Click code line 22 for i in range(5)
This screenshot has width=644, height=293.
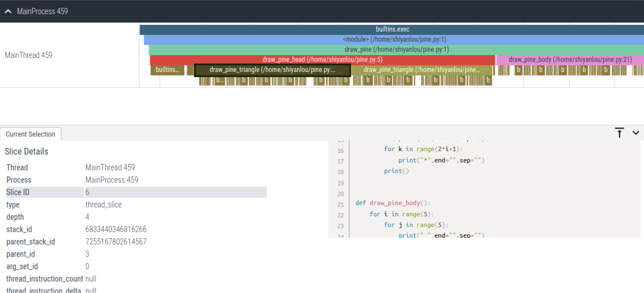point(402,214)
